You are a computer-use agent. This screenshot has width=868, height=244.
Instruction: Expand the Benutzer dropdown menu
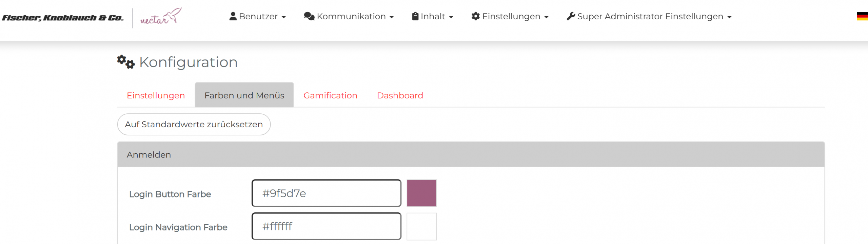pyautogui.click(x=284, y=17)
